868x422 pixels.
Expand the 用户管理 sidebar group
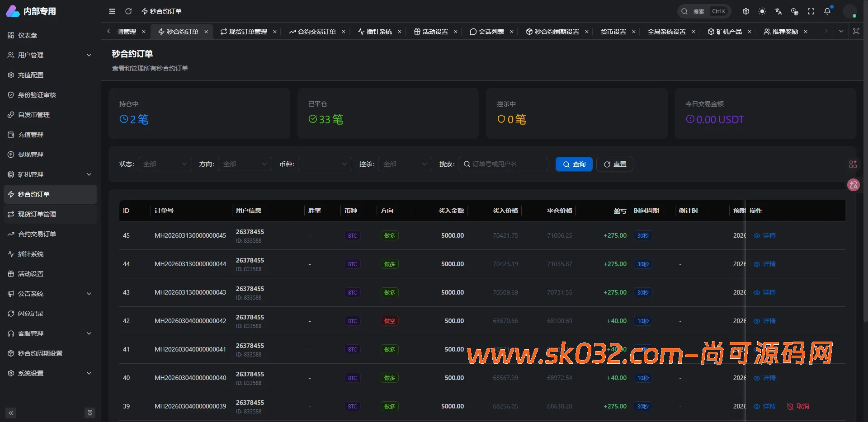point(50,55)
